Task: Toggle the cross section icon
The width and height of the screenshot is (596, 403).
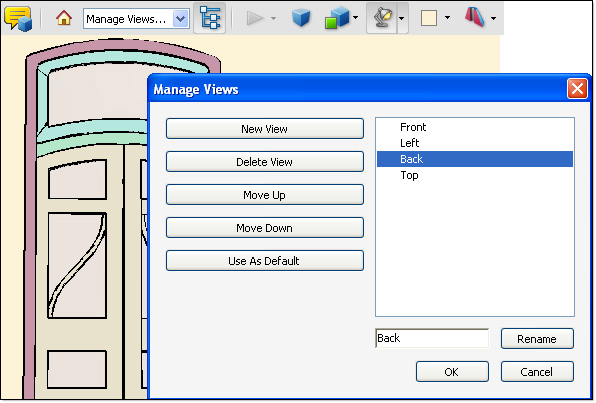Action: [474, 17]
